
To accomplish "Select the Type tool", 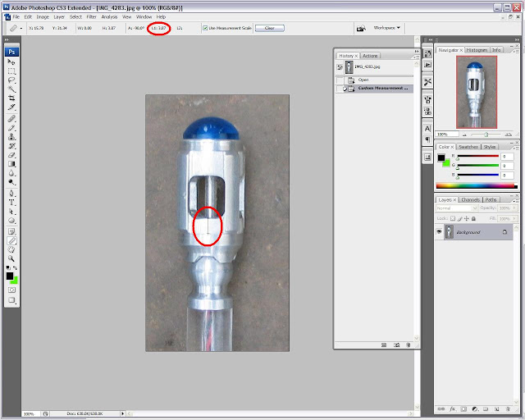I will (11, 203).
